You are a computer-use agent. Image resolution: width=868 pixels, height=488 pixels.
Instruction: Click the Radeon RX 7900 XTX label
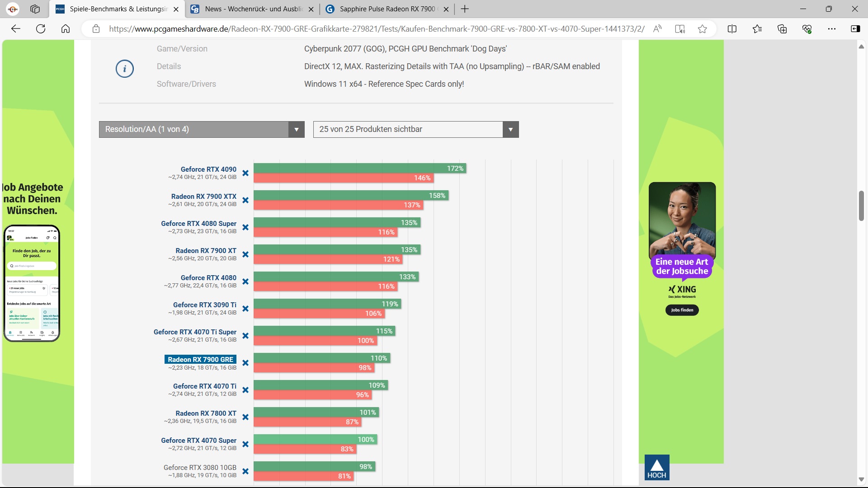point(203,197)
